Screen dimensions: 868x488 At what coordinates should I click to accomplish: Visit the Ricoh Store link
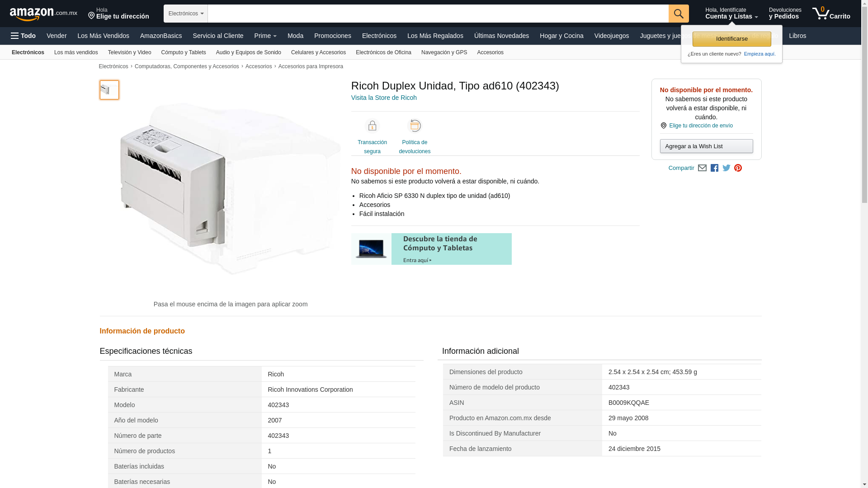(383, 98)
